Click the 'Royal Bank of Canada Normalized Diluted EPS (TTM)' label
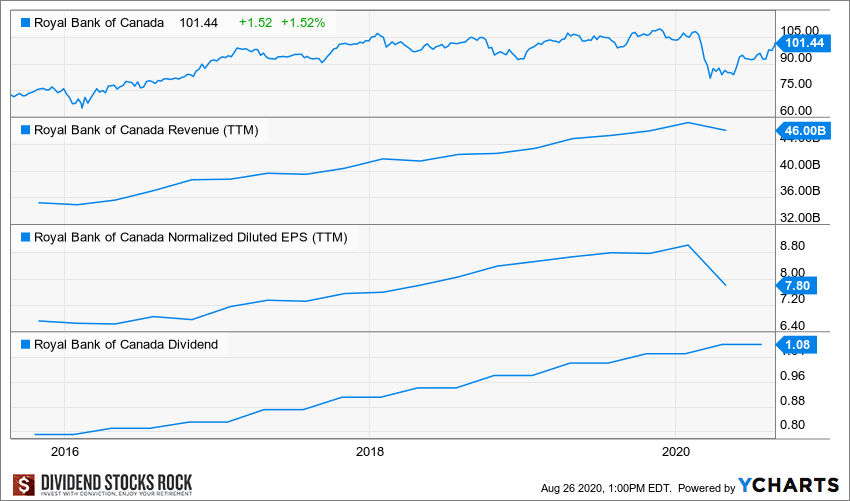The height and width of the screenshot is (501, 850). click(x=191, y=237)
